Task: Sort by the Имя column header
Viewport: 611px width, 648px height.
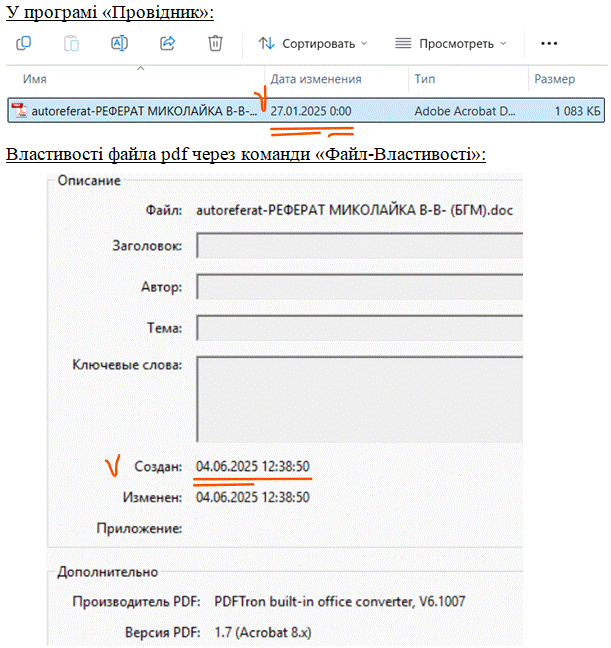Action: point(35,79)
